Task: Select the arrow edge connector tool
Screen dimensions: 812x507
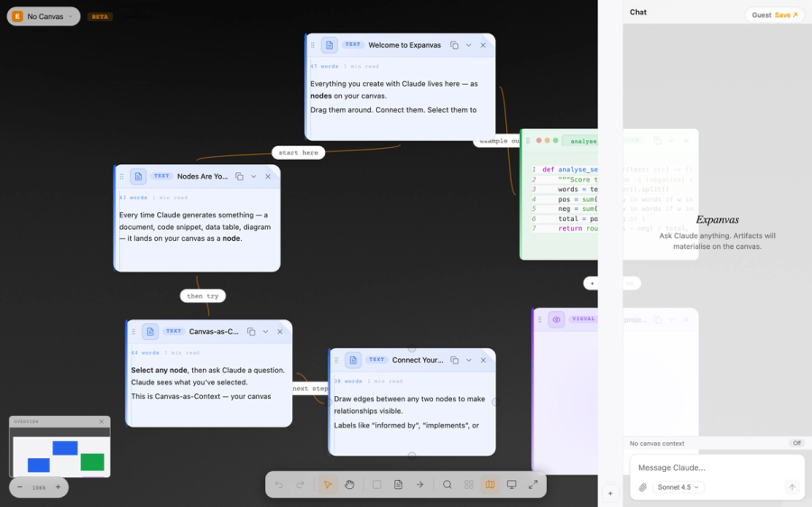Action: 420,484
